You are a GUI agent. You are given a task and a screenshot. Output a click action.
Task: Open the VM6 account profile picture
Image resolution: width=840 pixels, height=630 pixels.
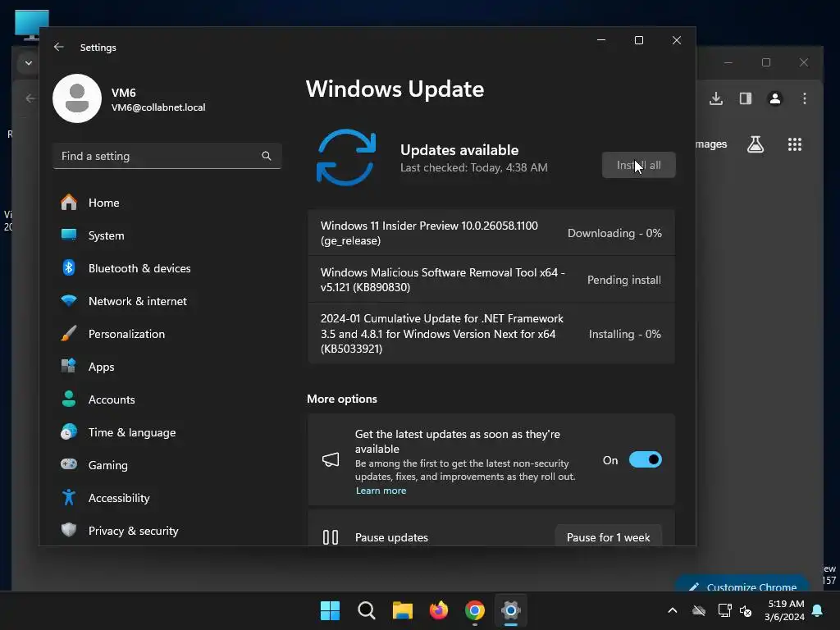[x=77, y=98]
